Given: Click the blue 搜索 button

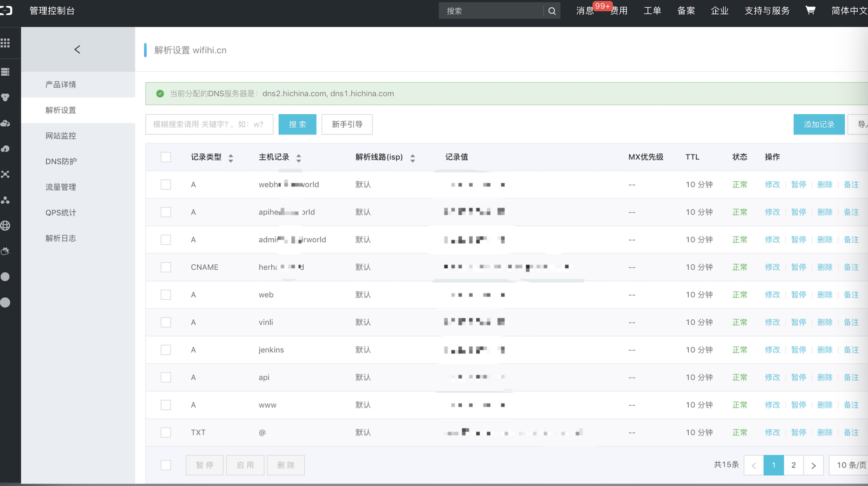Looking at the screenshot, I should tap(297, 124).
